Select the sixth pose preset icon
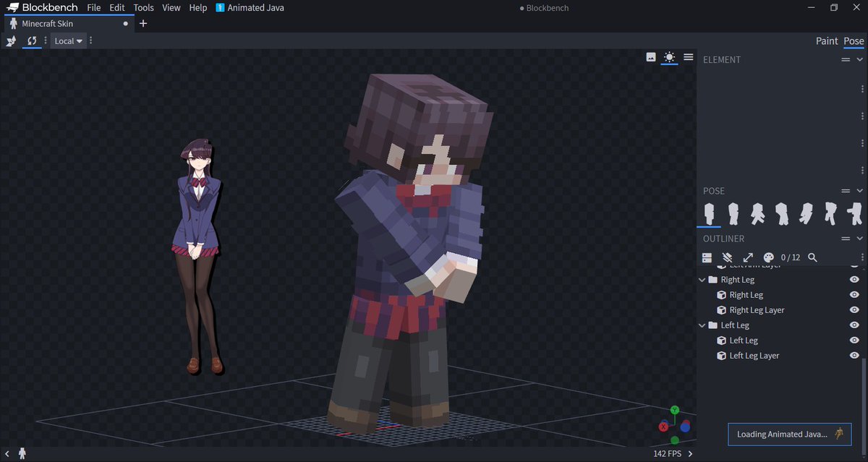868x462 pixels. [830, 213]
